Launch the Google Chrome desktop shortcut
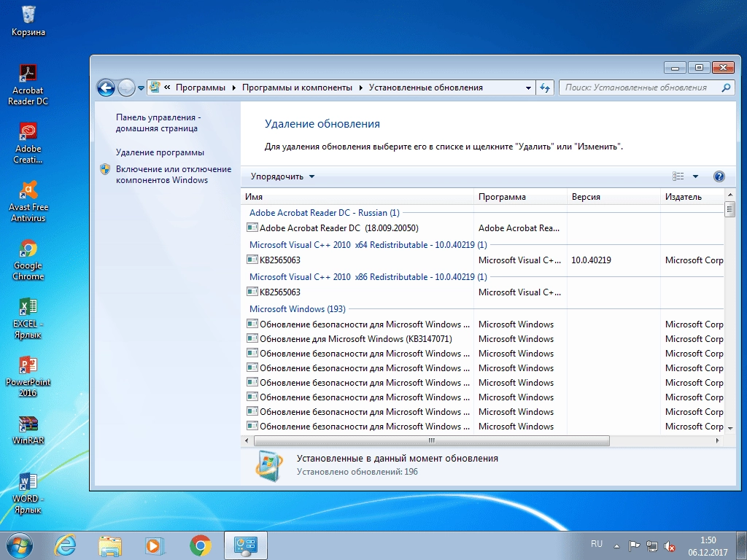Image resolution: width=747 pixels, height=560 pixels. pos(28,260)
